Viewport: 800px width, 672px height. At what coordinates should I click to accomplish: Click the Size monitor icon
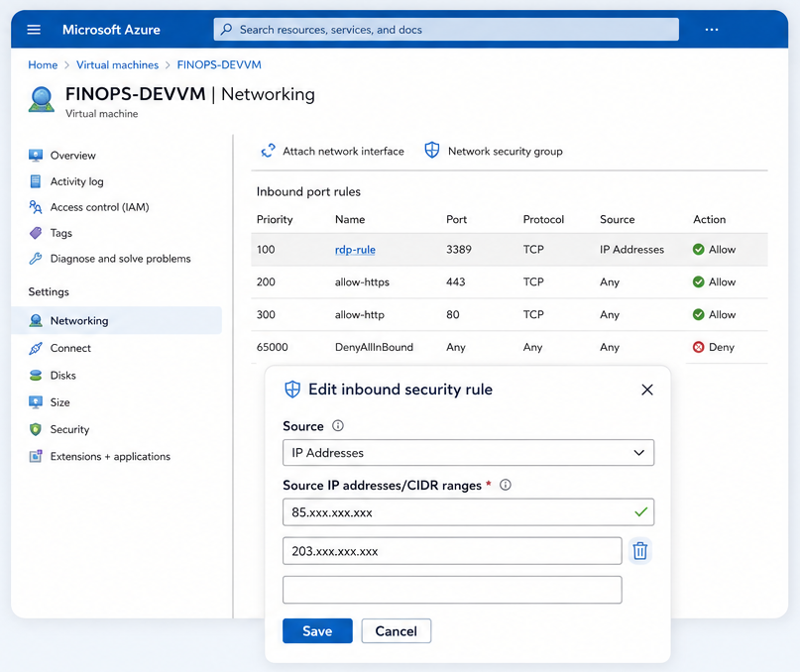coord(36,402)
